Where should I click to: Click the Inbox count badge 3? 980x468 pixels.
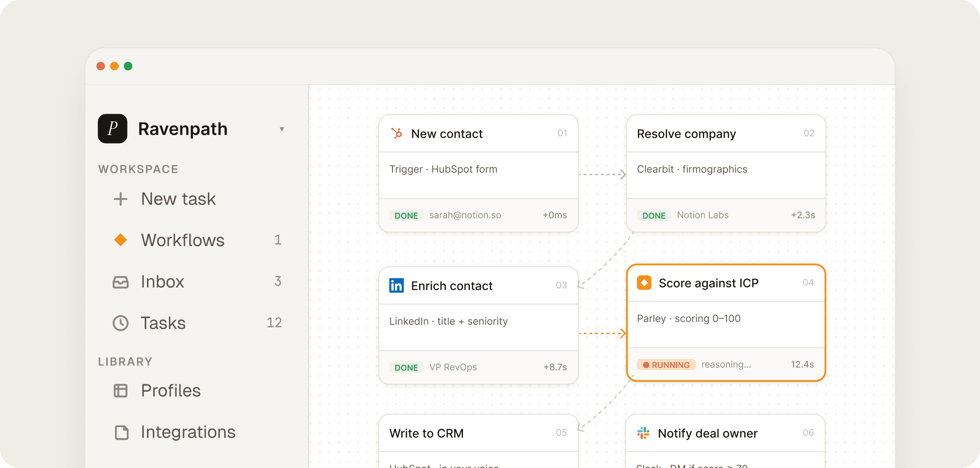pos(278,281)
